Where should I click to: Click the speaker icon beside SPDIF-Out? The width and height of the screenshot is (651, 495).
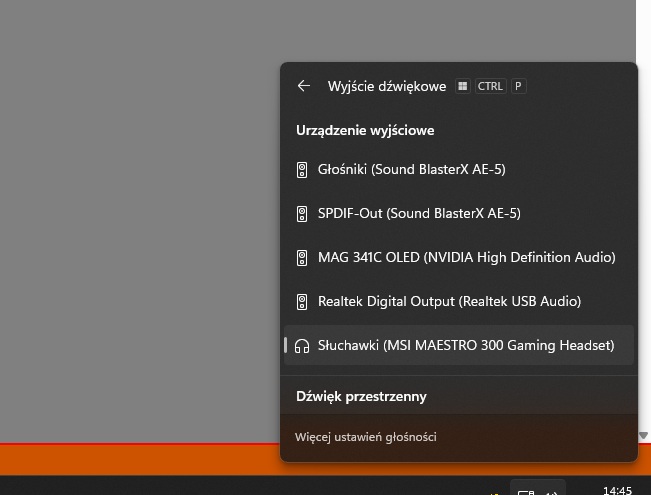[x=302, y=214]
